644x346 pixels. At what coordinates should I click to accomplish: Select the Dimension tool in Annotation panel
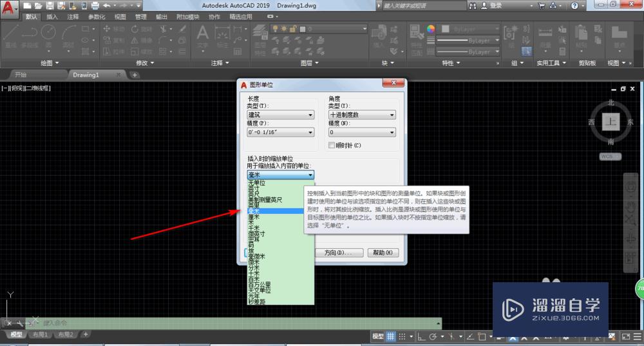[222, 36]
